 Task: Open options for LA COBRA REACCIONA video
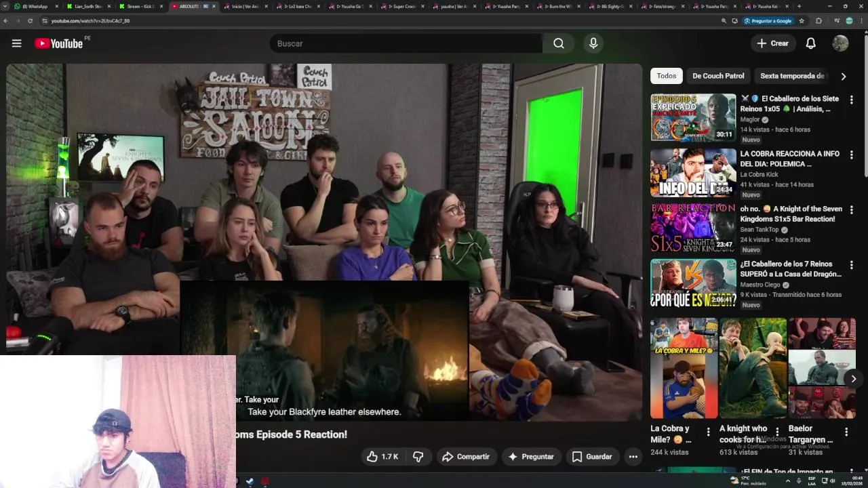[851, 155]
